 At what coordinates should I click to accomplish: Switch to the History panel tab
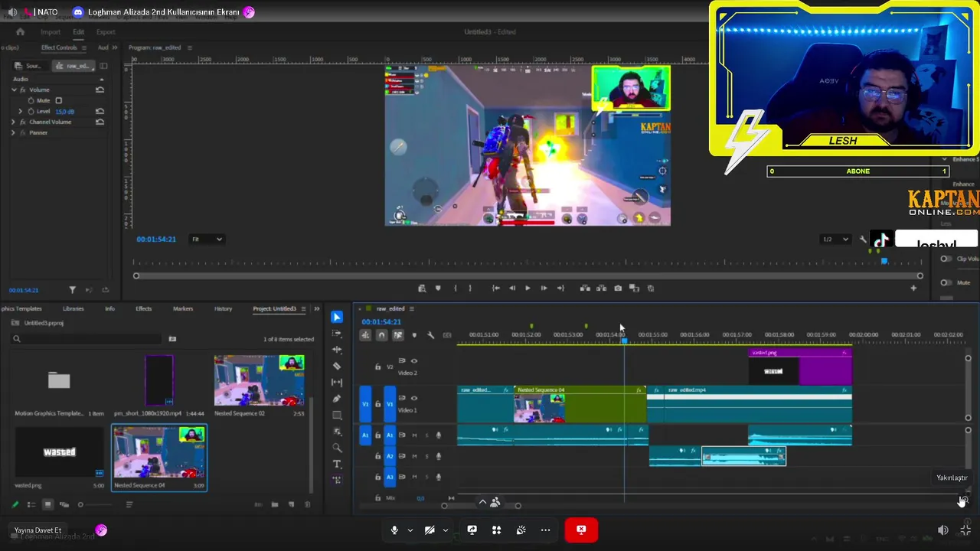[x=223, y=308]
